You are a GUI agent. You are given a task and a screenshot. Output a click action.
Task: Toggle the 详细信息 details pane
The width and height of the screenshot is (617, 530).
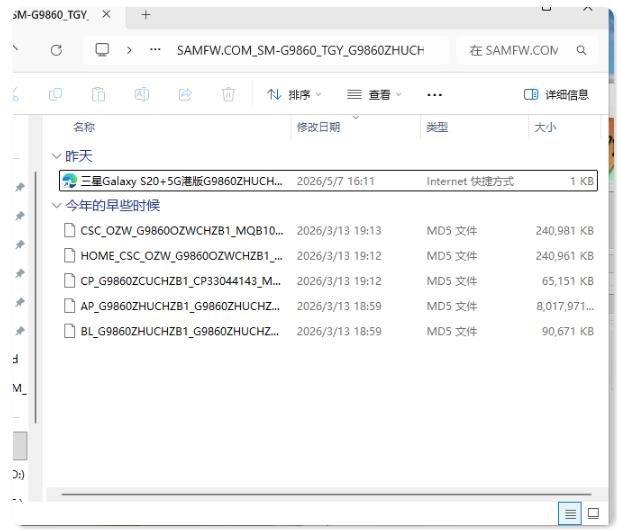click(556, 95)
